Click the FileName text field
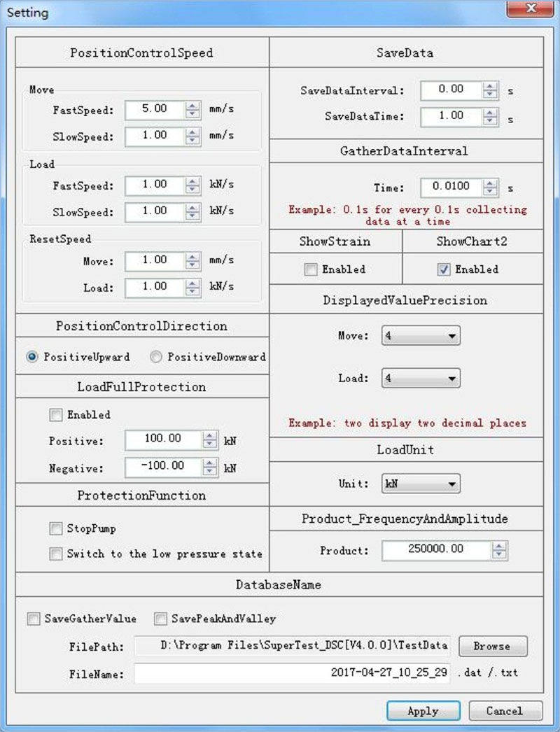 click(x=293, y=673)
